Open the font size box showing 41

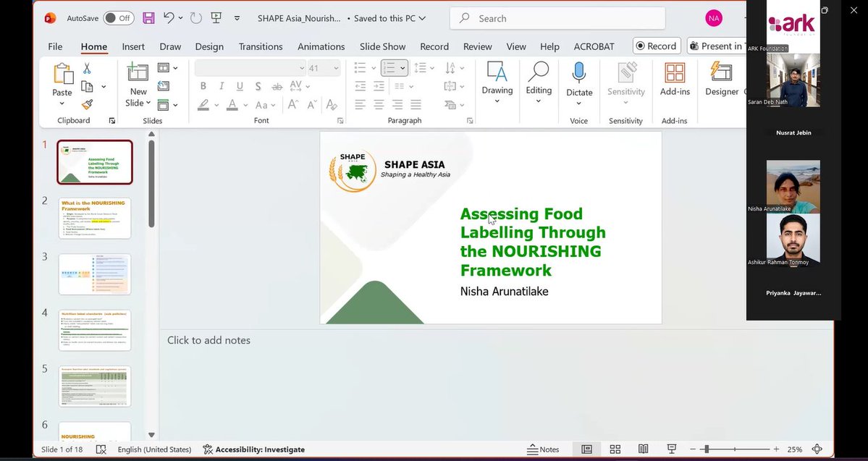tap(324, 68)
